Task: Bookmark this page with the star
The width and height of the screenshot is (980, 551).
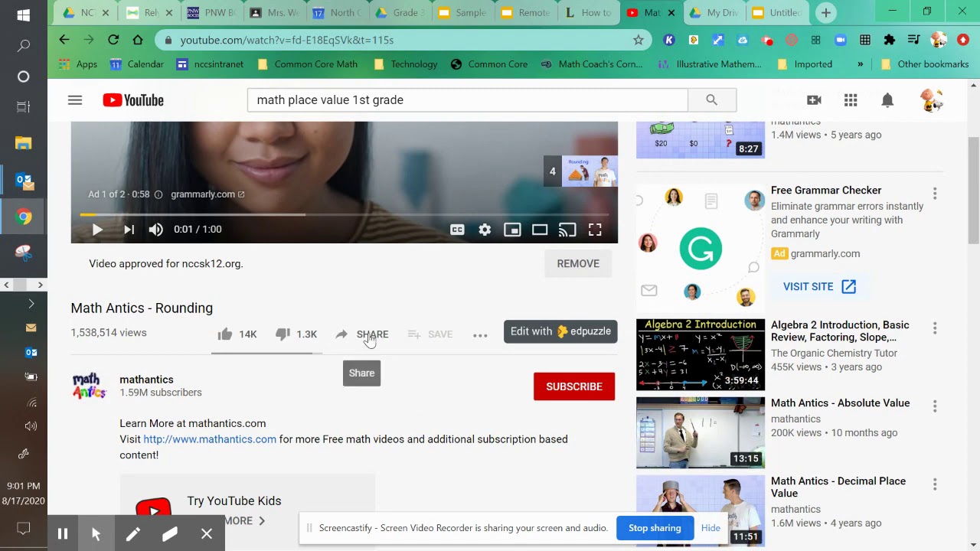Action: pyautogui.click(x=639, y=40)
